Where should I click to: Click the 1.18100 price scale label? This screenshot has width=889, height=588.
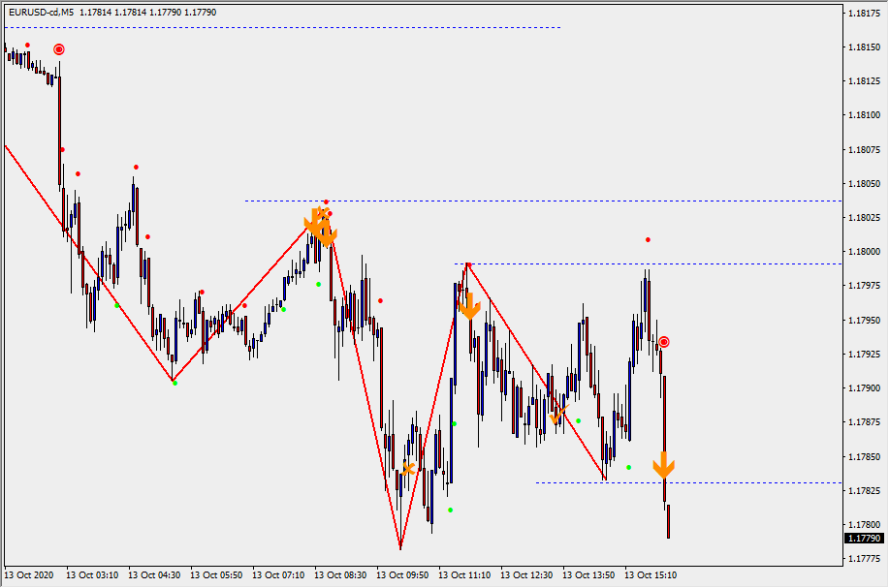tap(864, 115)
